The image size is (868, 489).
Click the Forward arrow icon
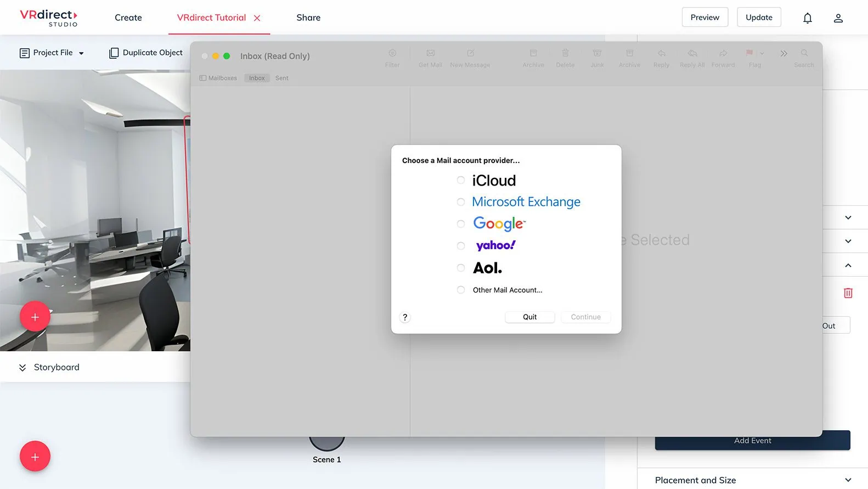coord(723,53)
